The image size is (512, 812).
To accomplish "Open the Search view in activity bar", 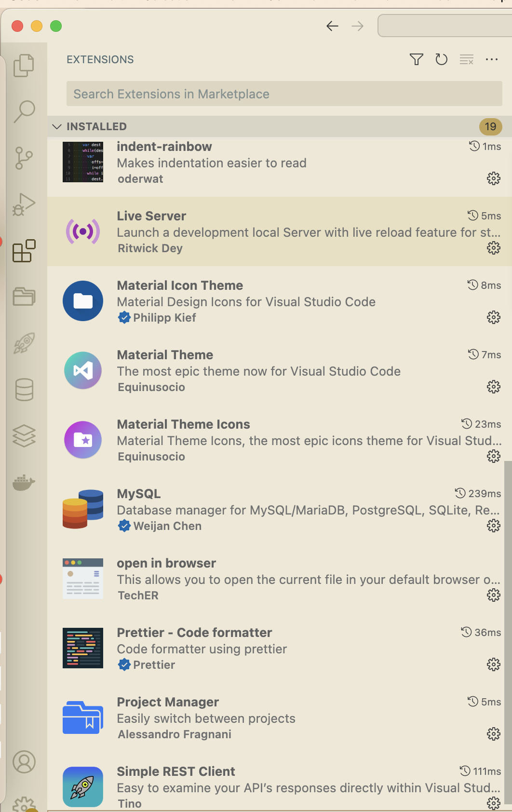I will 24,111.
